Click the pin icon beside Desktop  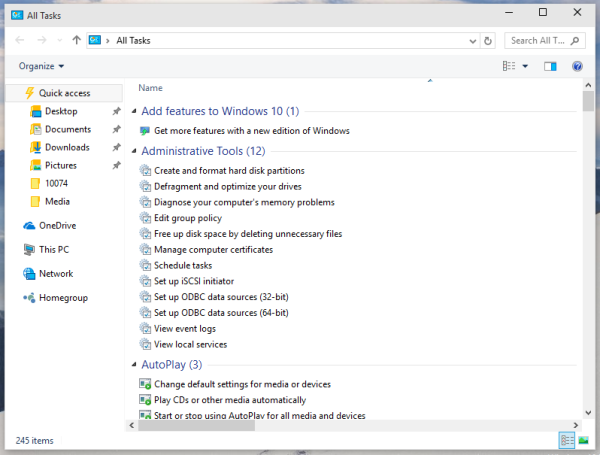pyautogui.click(x=116, y=111)
